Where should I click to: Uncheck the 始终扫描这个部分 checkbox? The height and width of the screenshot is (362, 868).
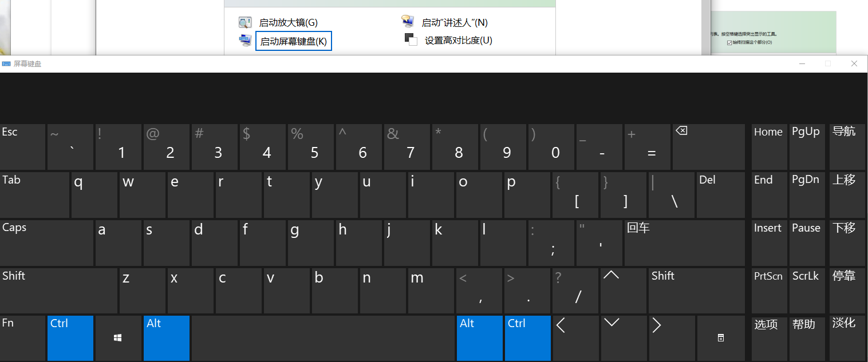point(729,42)
